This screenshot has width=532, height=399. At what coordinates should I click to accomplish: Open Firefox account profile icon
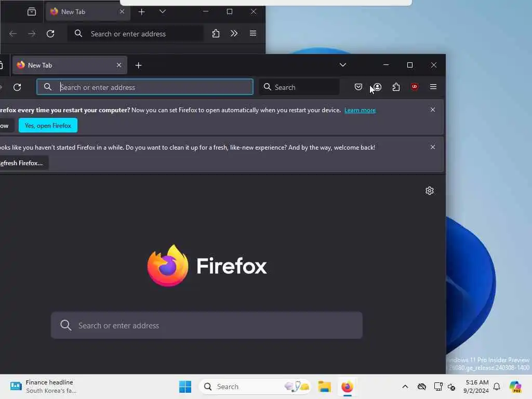[x=377, y=87]
